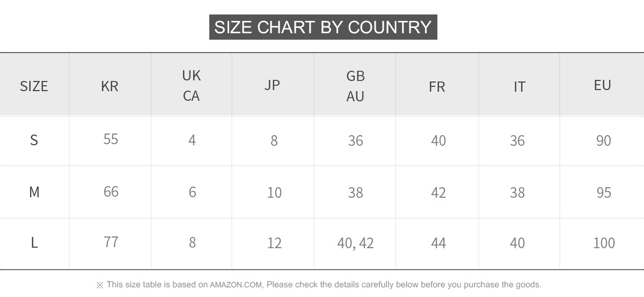Click the M size row label
Image resolution: width=644 pixels, height=297 pixels.
(x=34, y=191)
